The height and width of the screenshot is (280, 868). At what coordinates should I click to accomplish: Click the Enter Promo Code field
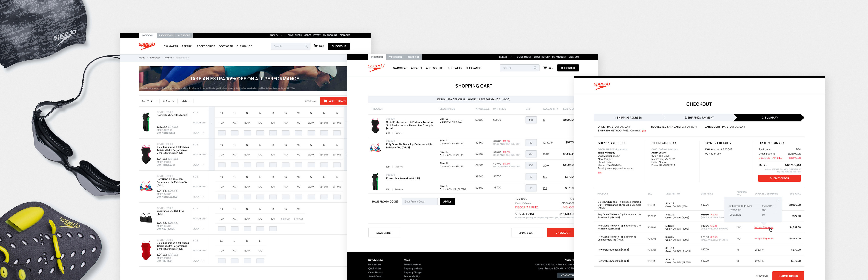pyautogui.click(x=420, y=202)
